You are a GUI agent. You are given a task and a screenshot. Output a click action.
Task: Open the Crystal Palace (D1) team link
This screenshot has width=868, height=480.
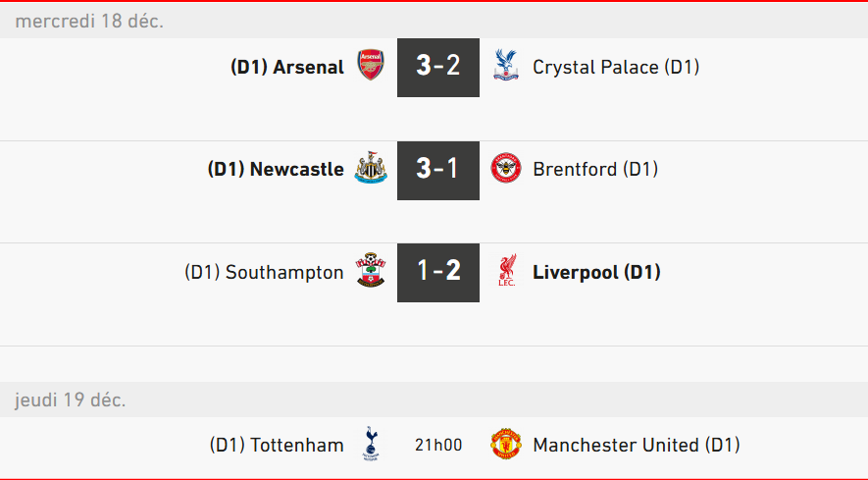pos(615,67)
